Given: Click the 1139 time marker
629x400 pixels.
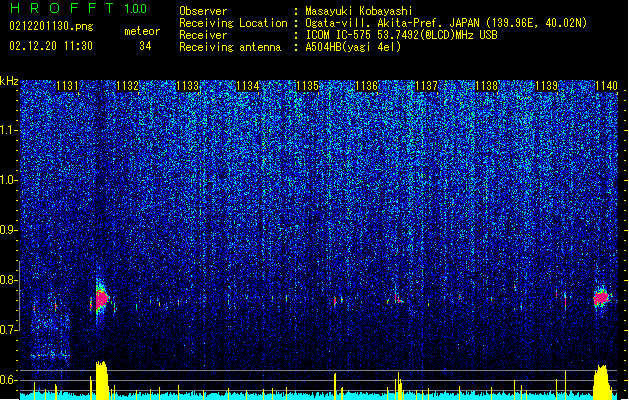Looking at the screenshot, I should [546, 86].
